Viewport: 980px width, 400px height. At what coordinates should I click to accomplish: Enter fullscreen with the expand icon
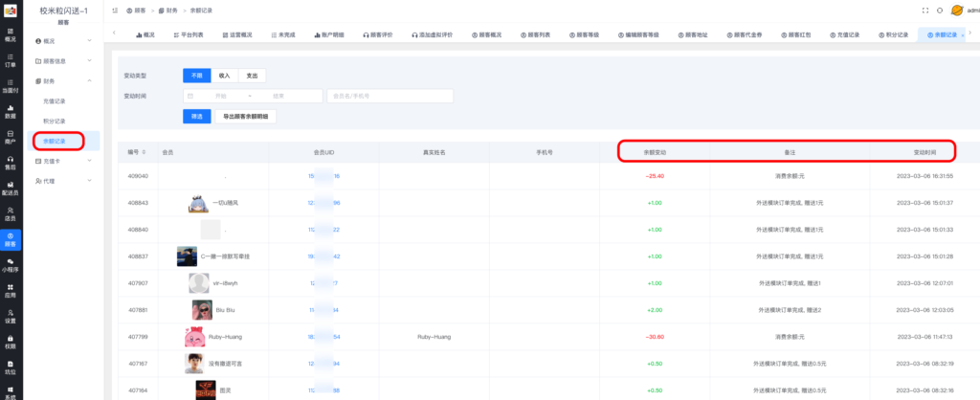[925, 11]
